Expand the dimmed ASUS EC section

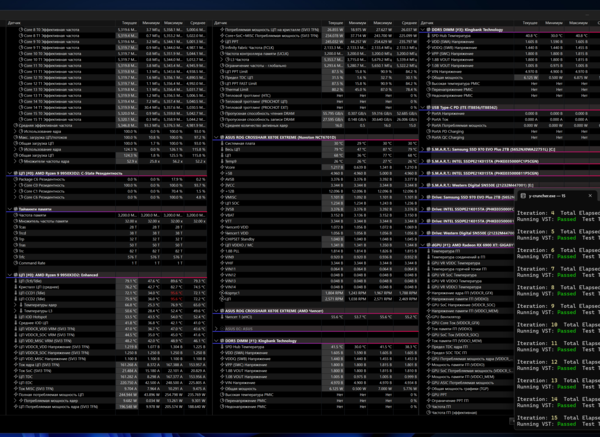216,329
